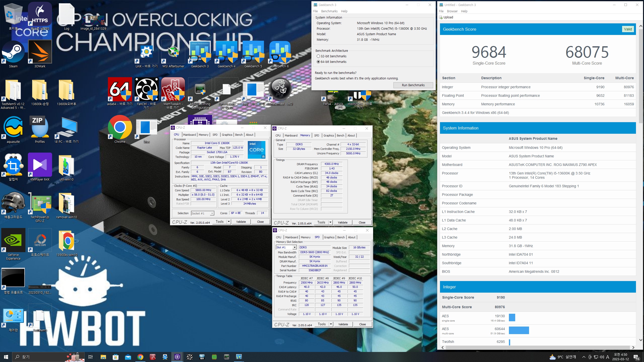Launch the aida64 shortcut icon
The height and width of the screenshot is (362, 644).
pos(120,92)
